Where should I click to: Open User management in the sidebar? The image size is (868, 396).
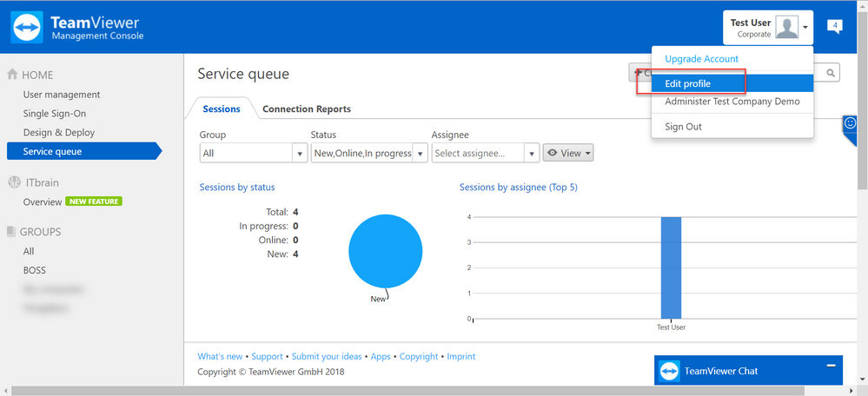coord(62,95)
